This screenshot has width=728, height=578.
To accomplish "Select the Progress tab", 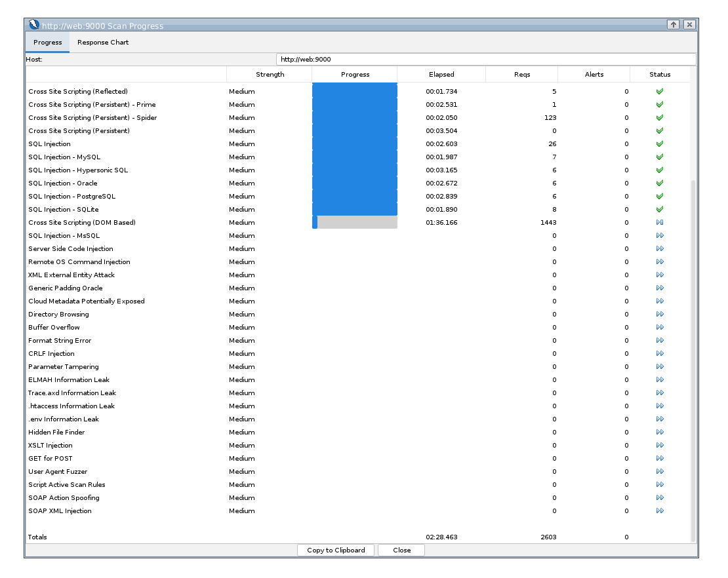I will [47, 42].
